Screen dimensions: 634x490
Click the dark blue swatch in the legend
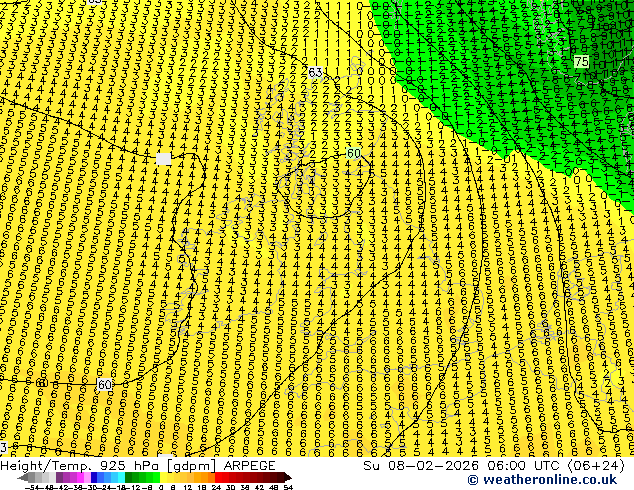click(x=94, y=477)
